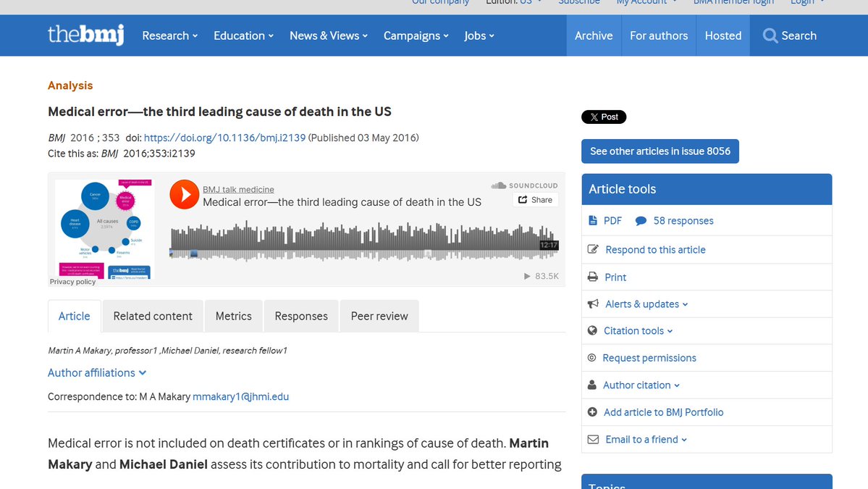The image size is (868, 489).
Task: Click the podcast infographic thumbnail
Action: (104, 228)
